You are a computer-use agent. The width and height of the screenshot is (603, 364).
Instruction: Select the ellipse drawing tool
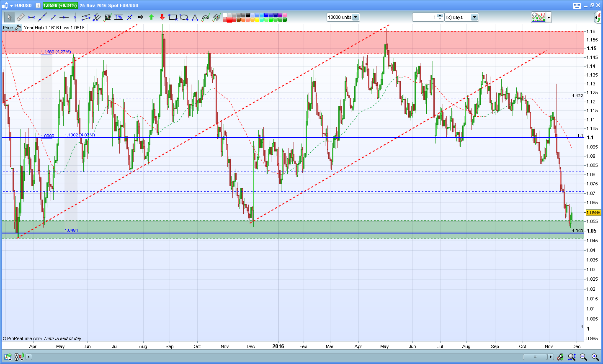[183, 17]
